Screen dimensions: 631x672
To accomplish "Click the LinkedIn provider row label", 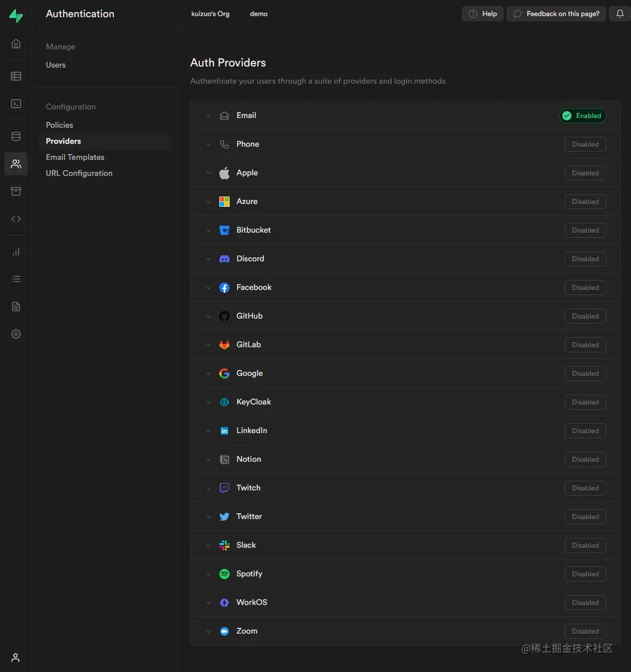I will point(251,430).
